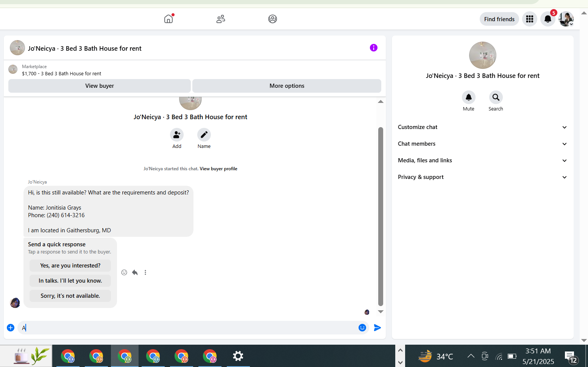Switch to the highlighted active Chrome taskbar window
The image size is (588, 367).
click(x=125, y=356)
